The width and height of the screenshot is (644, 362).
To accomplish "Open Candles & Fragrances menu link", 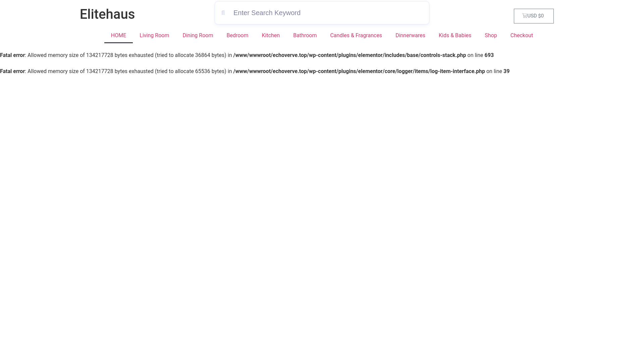I will tap(356, 36).
